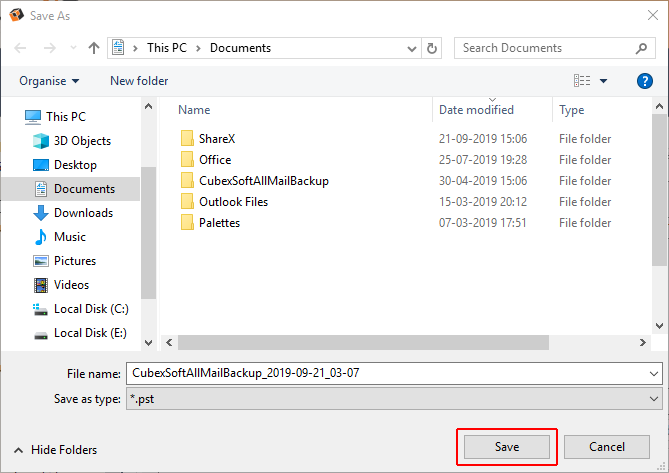The width and height of the screenshot is (669, 473).
Task: Sort files by Date modified column
Action: click(476, 110)
